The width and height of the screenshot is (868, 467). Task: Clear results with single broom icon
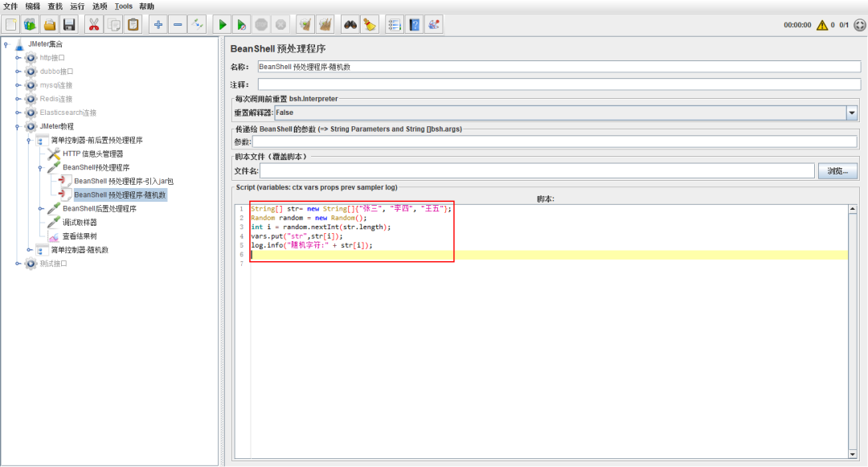coord(305,24)
